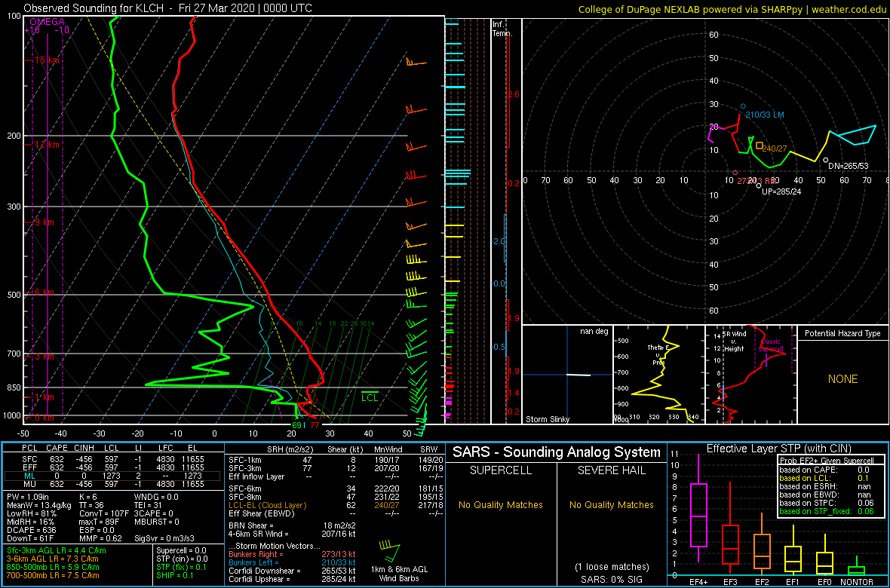Click the (1 loose matches) text
The height and width of the screenshot is (588, 890).
pos(612,567)
